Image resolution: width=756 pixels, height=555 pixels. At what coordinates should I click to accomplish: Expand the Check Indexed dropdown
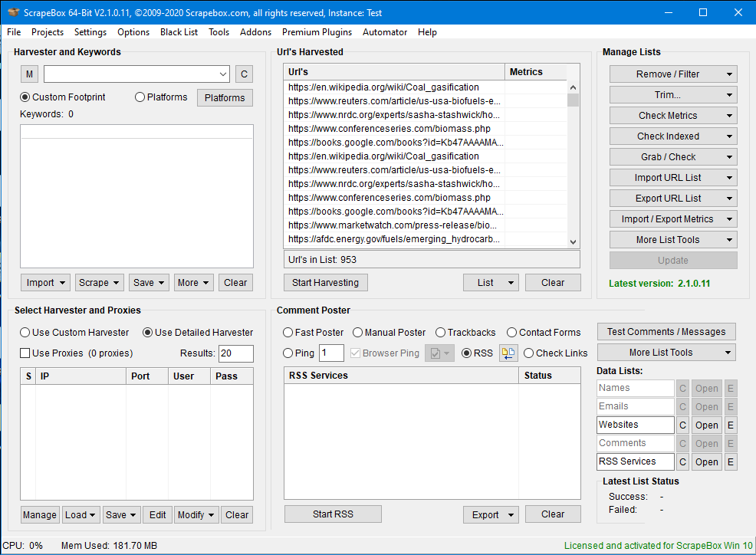[673, 136]
